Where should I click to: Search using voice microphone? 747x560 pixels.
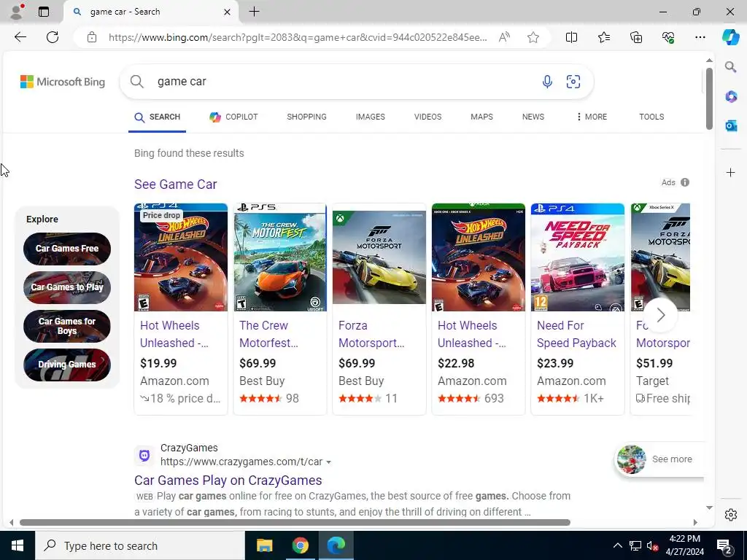click(x=547, y=82)
